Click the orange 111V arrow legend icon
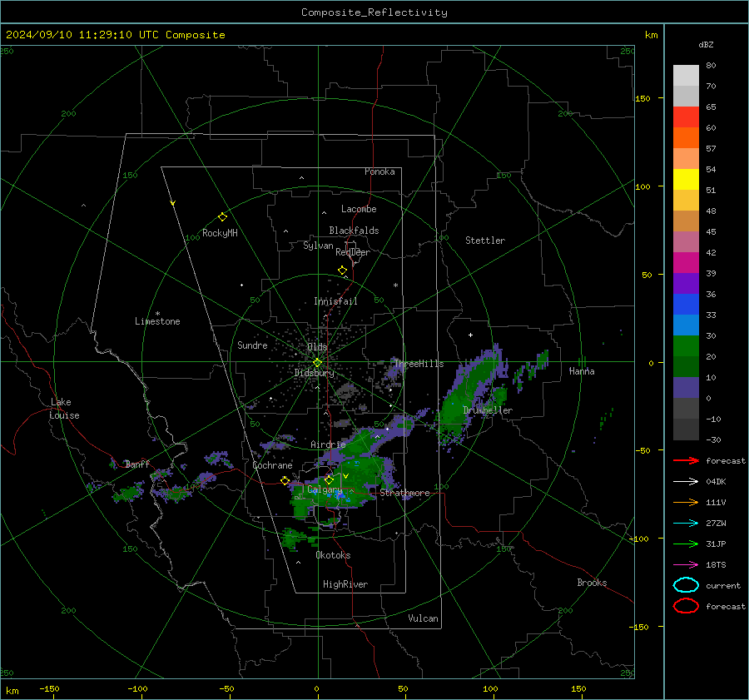 (686, 502)
